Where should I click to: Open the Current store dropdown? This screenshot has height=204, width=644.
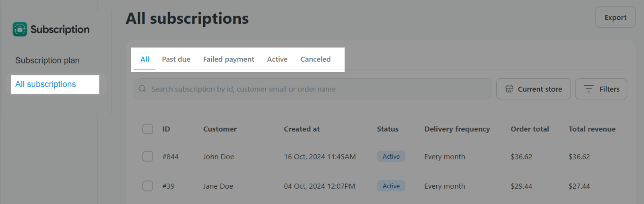coord(533,89)
